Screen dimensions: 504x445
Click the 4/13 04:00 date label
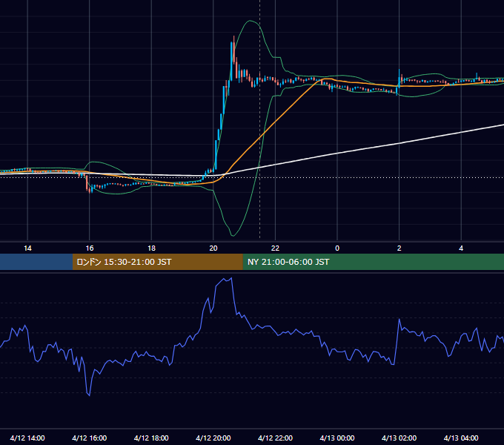pos(461,438)
